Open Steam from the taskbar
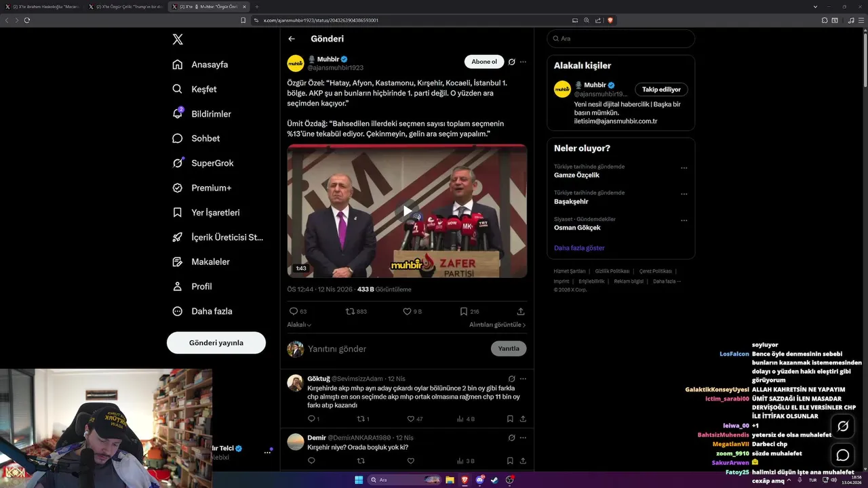Image resolution: width=868 pixels, height=488 pixels. 494,480
